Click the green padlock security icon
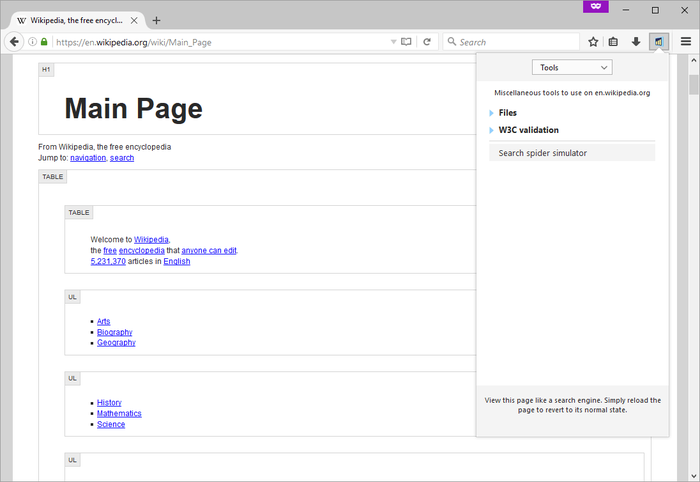 tap(44, 42)
